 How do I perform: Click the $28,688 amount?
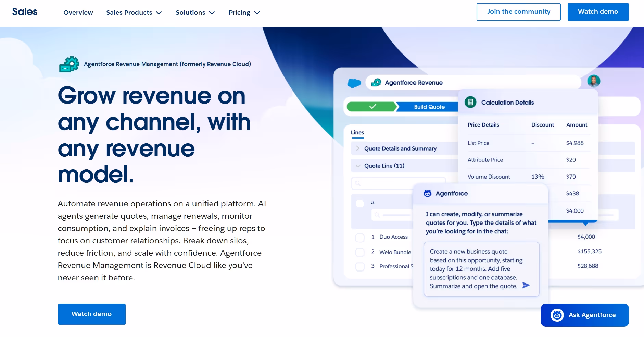[588, 266]
